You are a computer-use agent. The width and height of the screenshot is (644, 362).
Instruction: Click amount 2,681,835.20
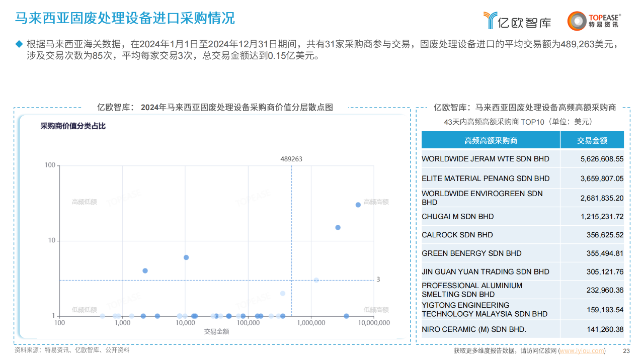pos(602,198)
